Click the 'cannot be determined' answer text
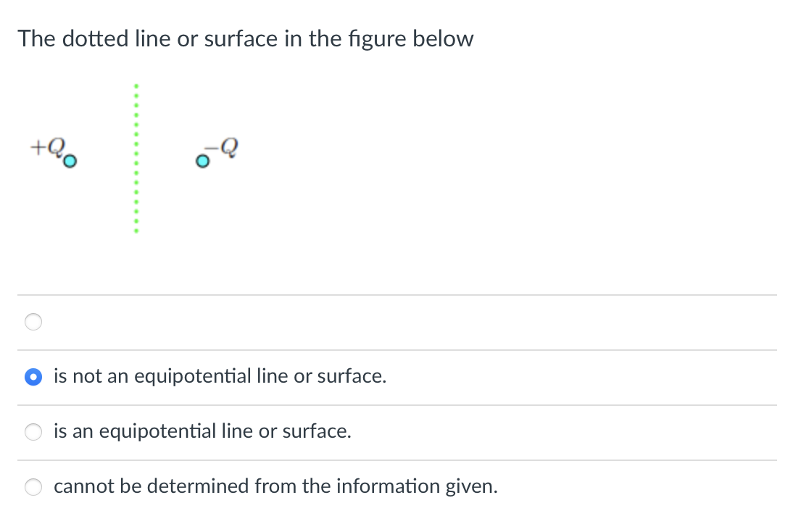Viewport: 793px width, 532px height. 275,486
